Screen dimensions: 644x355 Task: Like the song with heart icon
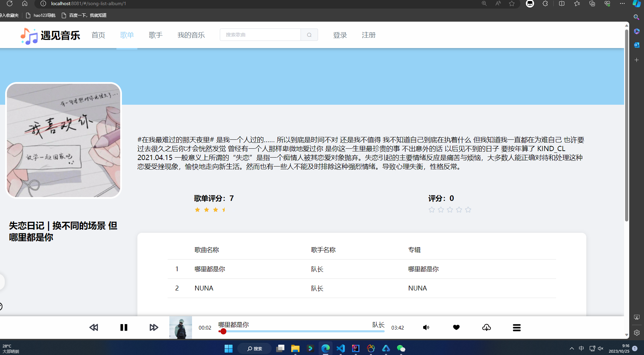(x=456, y=328)
